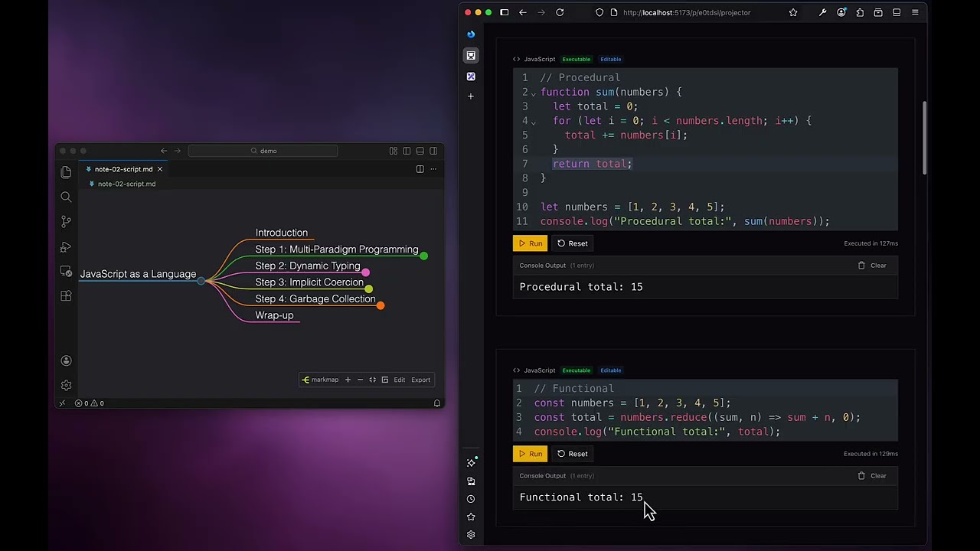Expand the yellow node of Step 3
Image resolution: width=980 pixels, height=551 pixels.
(x=369, y=289)
